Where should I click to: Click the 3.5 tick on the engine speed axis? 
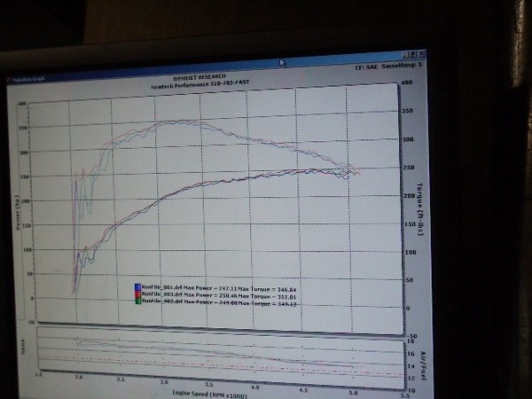point(209,384)
